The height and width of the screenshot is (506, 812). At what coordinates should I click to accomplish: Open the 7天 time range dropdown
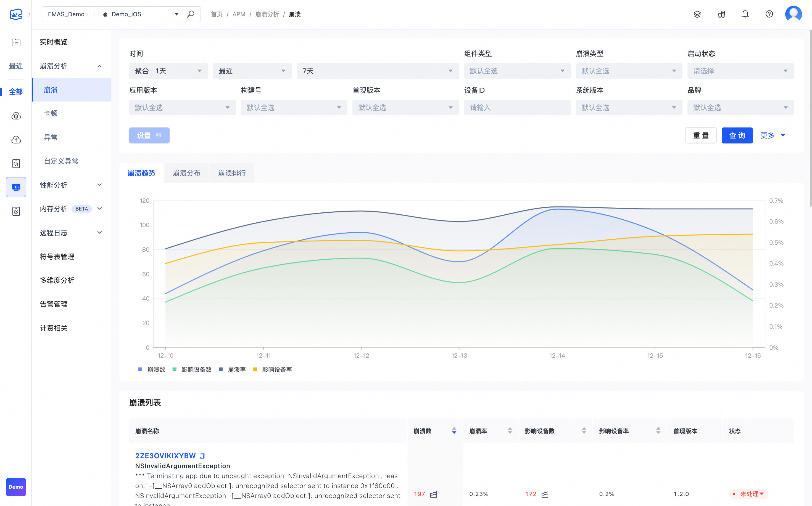pos(377,71)
